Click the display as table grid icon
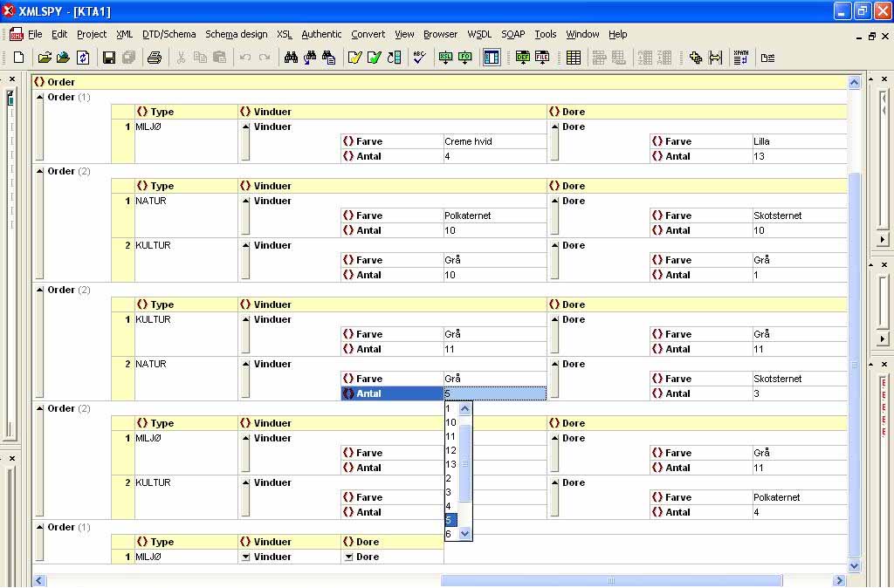Screen dimensions: 894x588 [574, 58]
